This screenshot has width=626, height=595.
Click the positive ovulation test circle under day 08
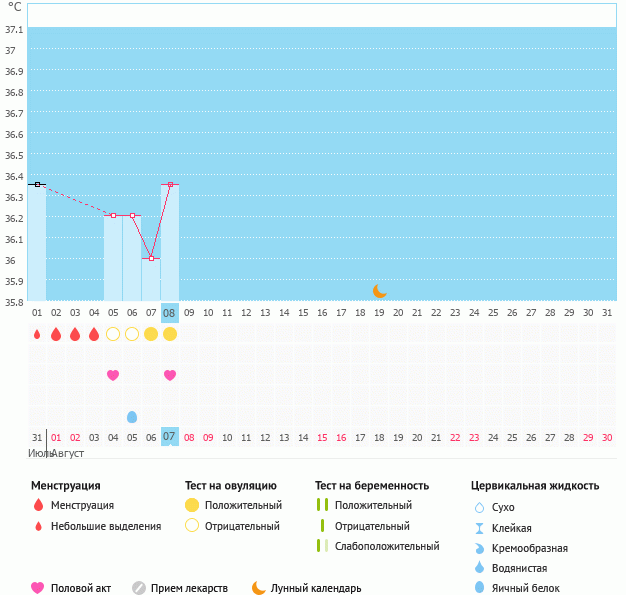click(x=170, y=334)
